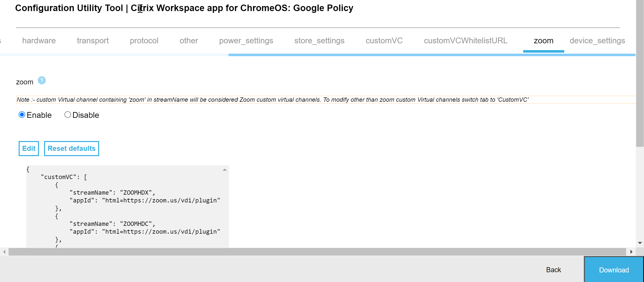Open the transport tab
Viewport: 644px width, 282px height.
93,41
